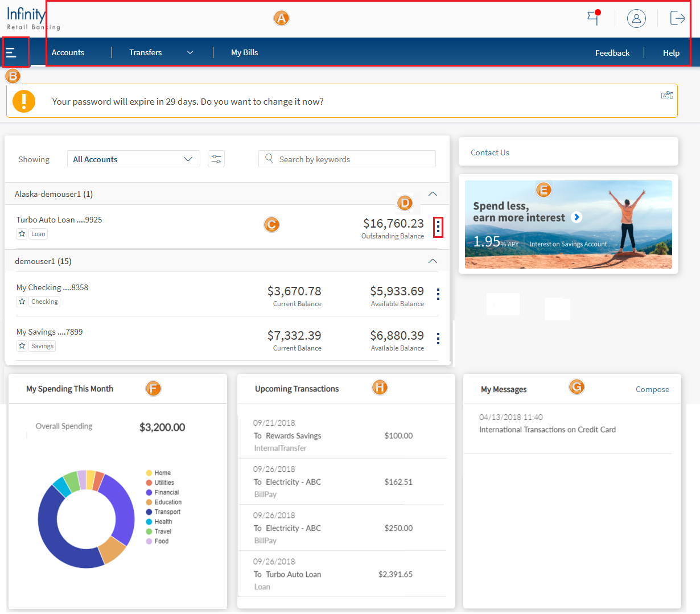Open the hamburger side menu
Viewport: 700px width, 614px height.
tap(11, 53)
